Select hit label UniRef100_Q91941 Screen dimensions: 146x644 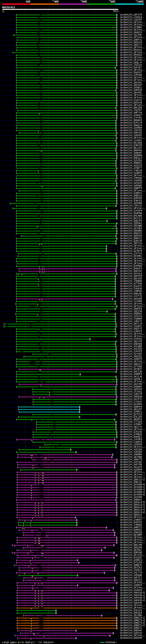[x=131, y=82]
